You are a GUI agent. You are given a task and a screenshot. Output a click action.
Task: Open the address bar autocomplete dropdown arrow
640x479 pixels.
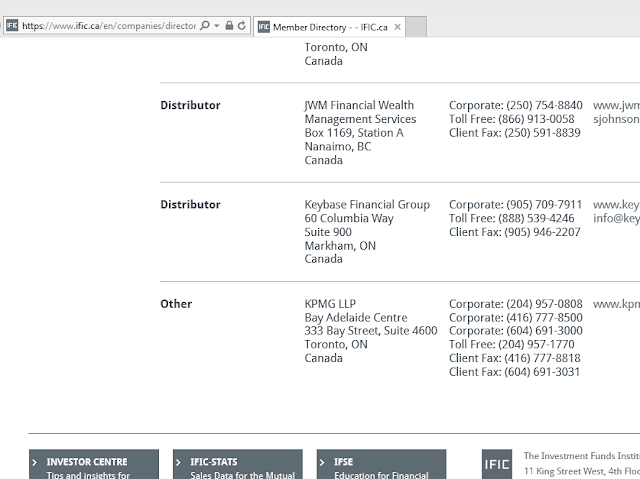point(217,26)
